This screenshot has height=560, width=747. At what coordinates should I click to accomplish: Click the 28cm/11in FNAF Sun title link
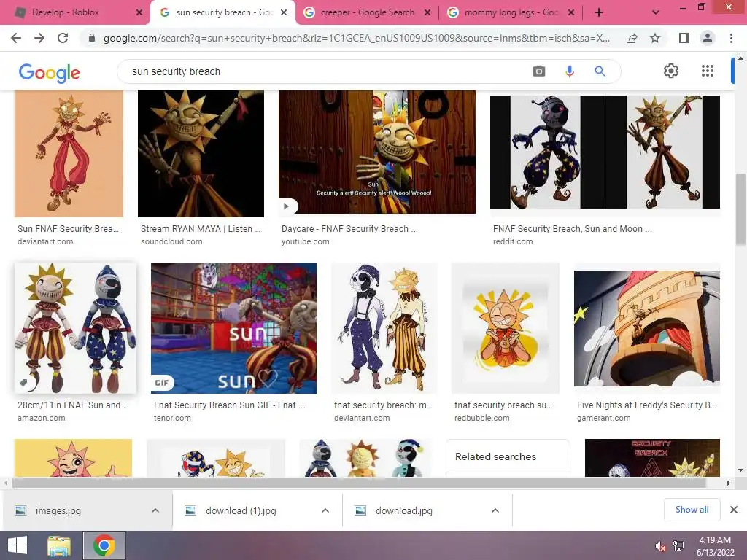click(73, 405)
